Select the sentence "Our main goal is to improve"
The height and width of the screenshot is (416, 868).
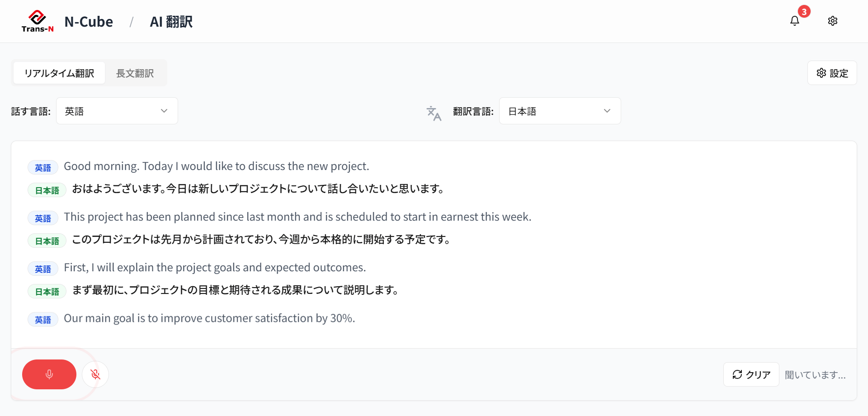click(209, 318)
